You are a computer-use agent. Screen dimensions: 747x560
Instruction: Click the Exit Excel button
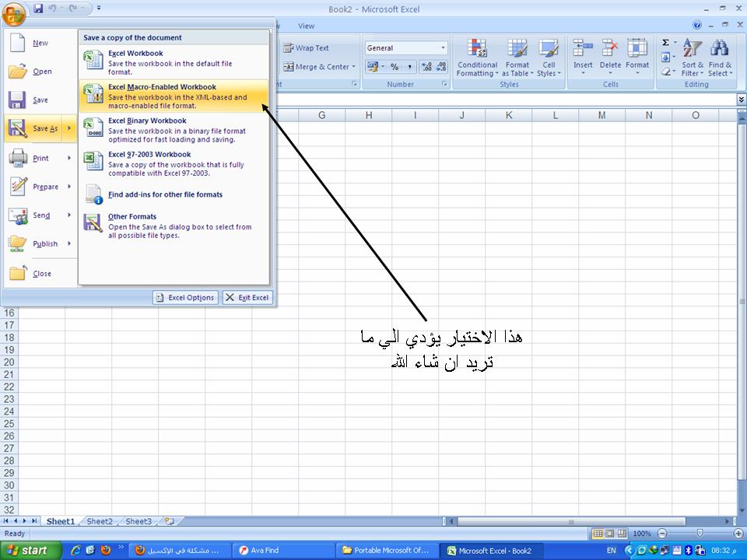(247, 298)
